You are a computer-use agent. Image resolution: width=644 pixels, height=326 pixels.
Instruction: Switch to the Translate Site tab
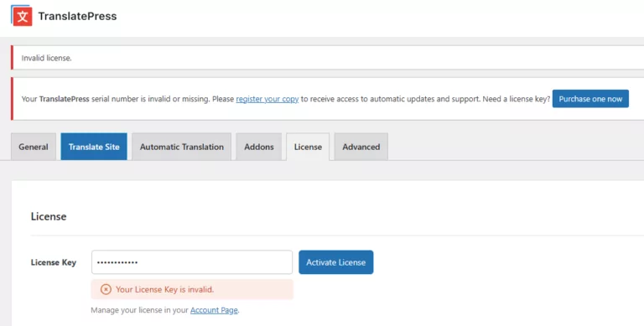coord(94,147)
